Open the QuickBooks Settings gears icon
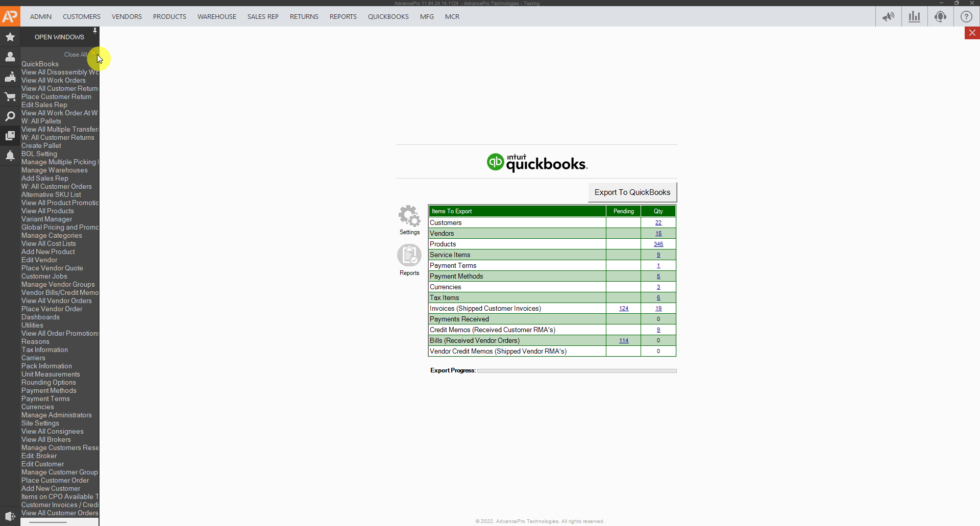Viewport: 980px width, 526px height. 409,216
